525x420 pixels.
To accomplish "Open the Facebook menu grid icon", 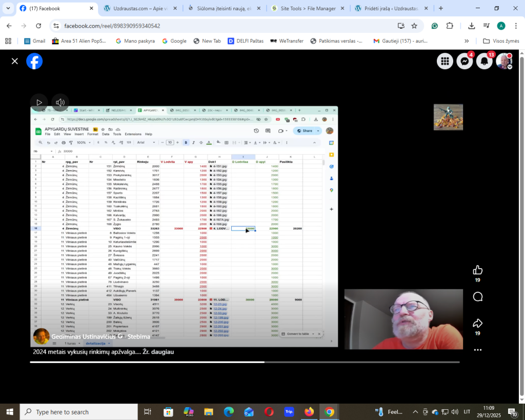I will pos(445,61).
